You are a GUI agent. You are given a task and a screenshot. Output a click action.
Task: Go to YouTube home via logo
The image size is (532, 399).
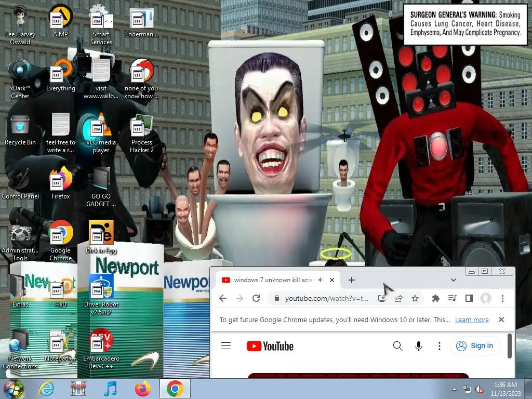point(270,346)
